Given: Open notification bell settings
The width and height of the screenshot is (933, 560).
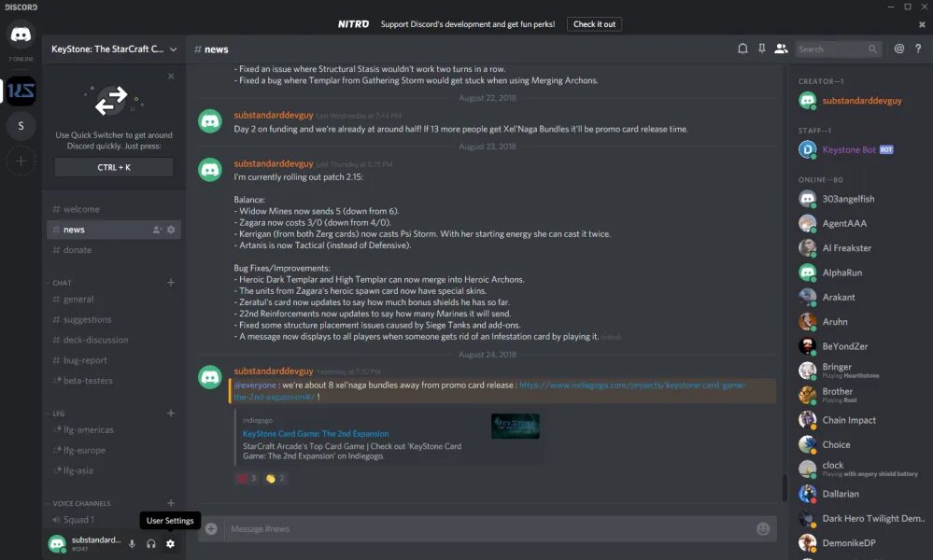Looking at the screenshot, I should 742,49.
